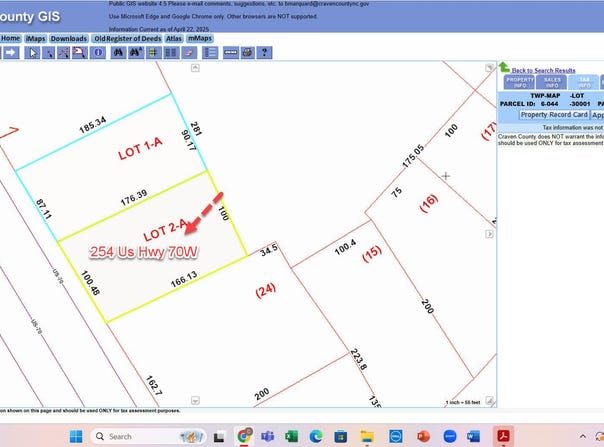This screenshot has height=447, width=604.
Task: Click green up arrow beside search results
Action: pos(504,67)
